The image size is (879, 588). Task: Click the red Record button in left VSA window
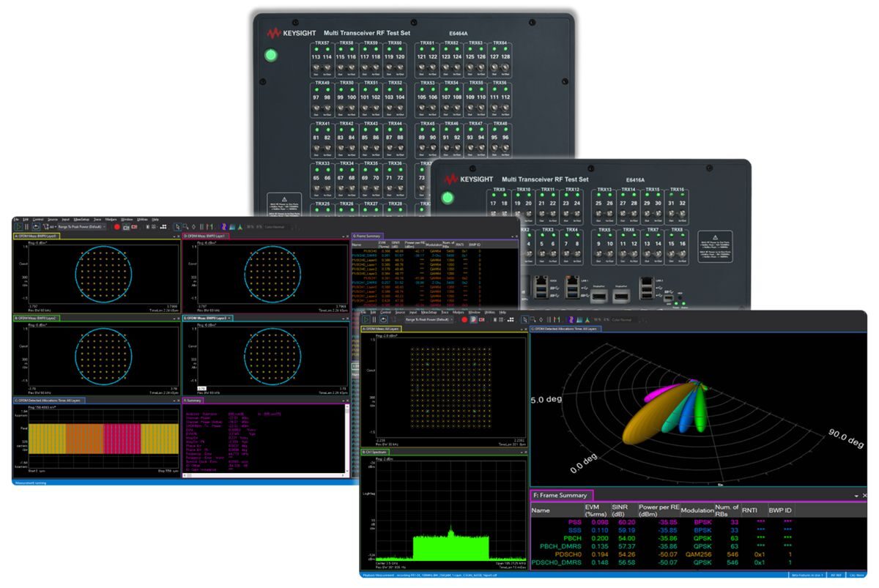(x=116, y=227)
